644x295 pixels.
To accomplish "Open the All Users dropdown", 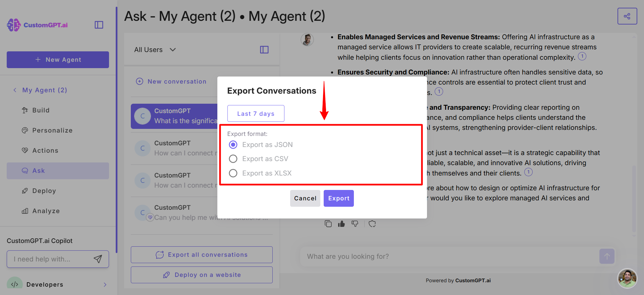I will (155, 50).
